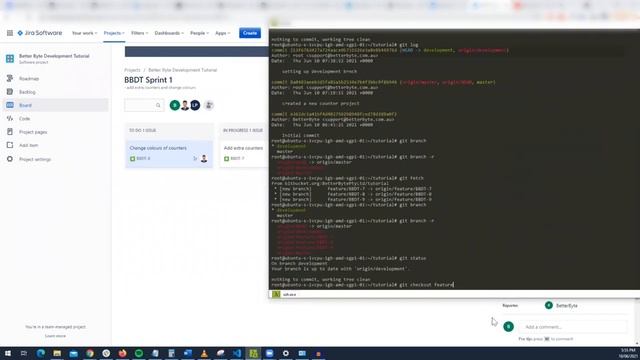640x360 pixels.
Task: Click the taskbar clock and date
Action: [629, 353]
